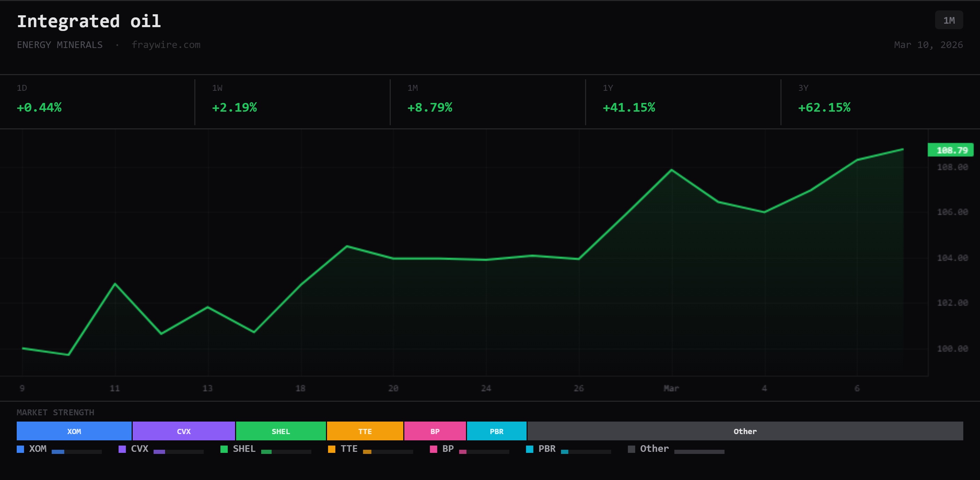Click the purple CVX legend swatch
Screen dimensions: 980x480
(x=122, y=449)
